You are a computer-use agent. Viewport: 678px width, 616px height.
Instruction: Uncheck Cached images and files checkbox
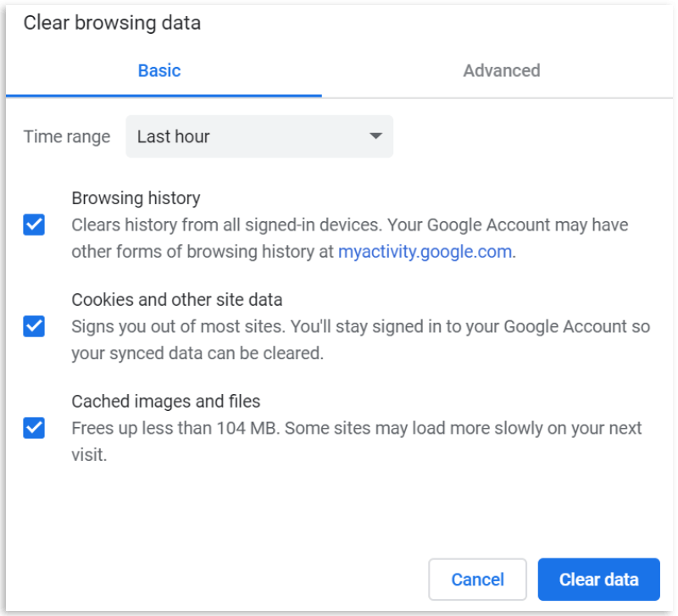[x=34, y=428]
